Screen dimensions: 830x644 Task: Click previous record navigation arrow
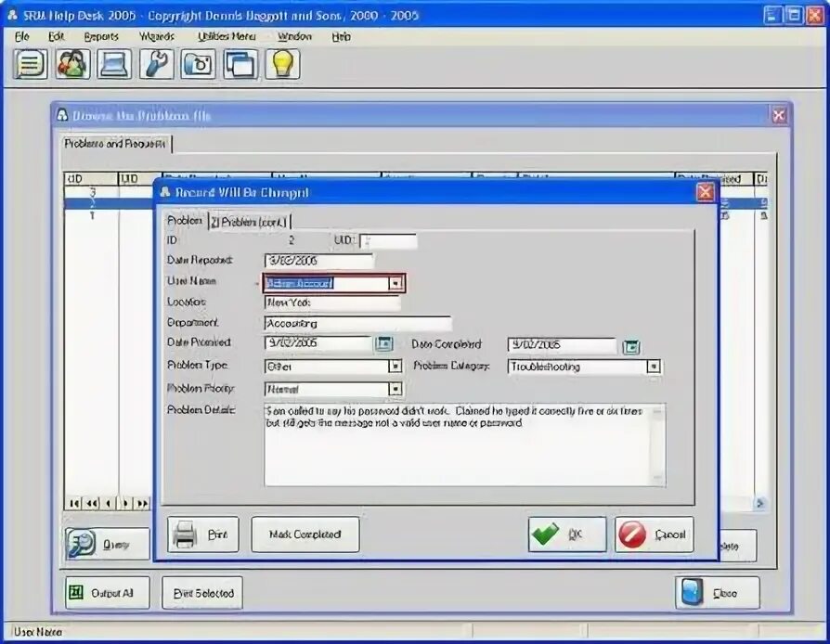109,503
